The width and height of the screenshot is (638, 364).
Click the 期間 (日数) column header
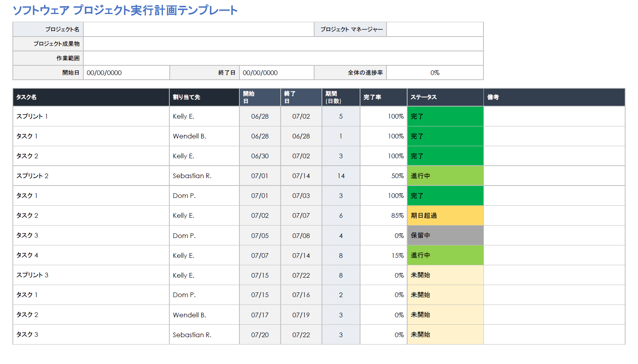point(341,97)
